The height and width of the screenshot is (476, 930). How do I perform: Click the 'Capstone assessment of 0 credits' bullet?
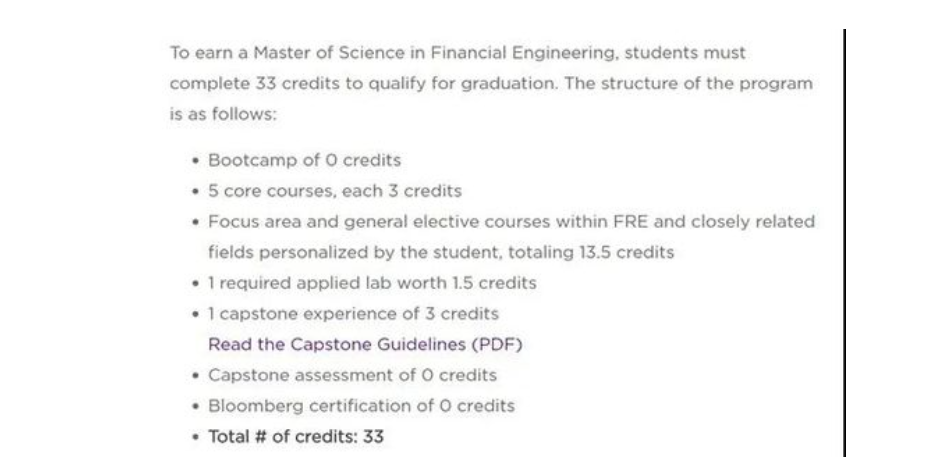coord(352,375)
